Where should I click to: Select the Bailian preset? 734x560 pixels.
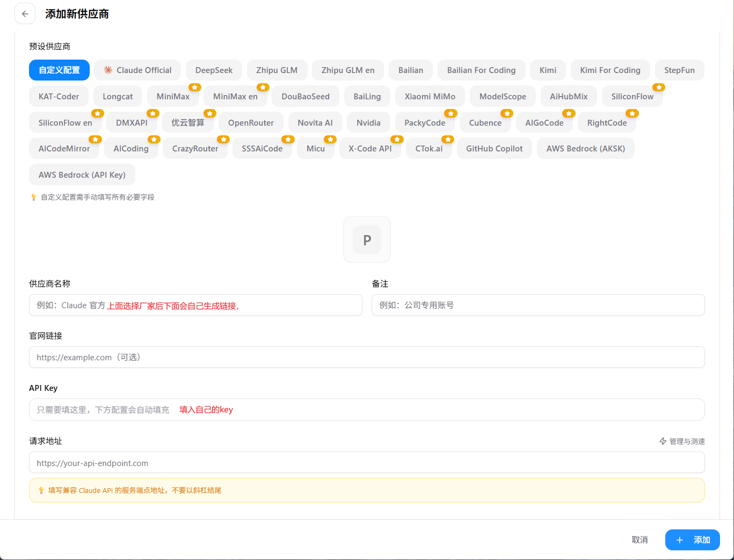(x=411, y=70)
